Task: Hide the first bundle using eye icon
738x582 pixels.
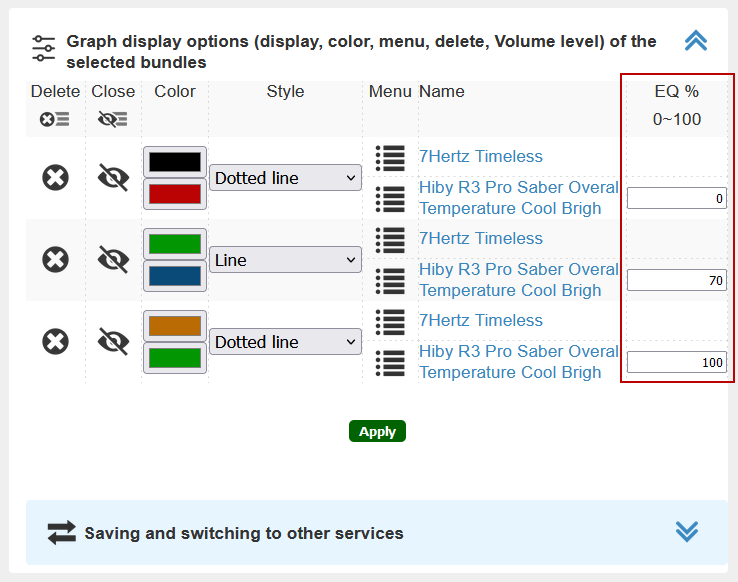Action: (113, 177)
